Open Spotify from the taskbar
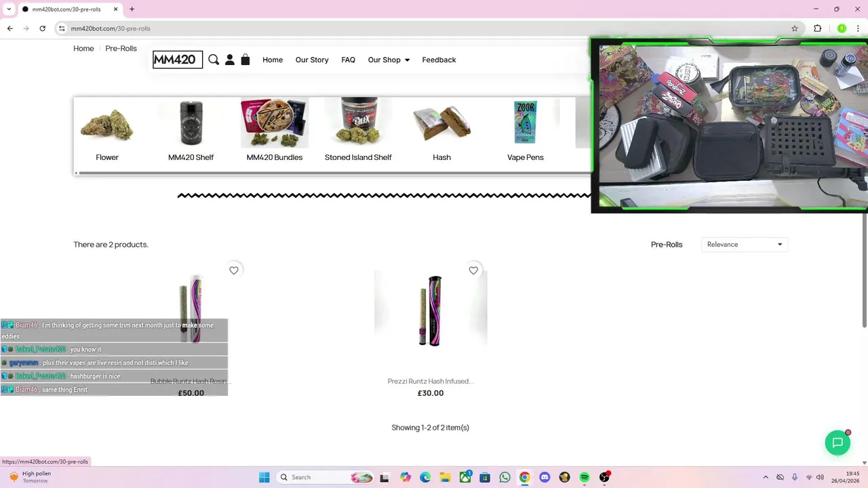Screen dimensions: 868x488 [x=585, y=477]
